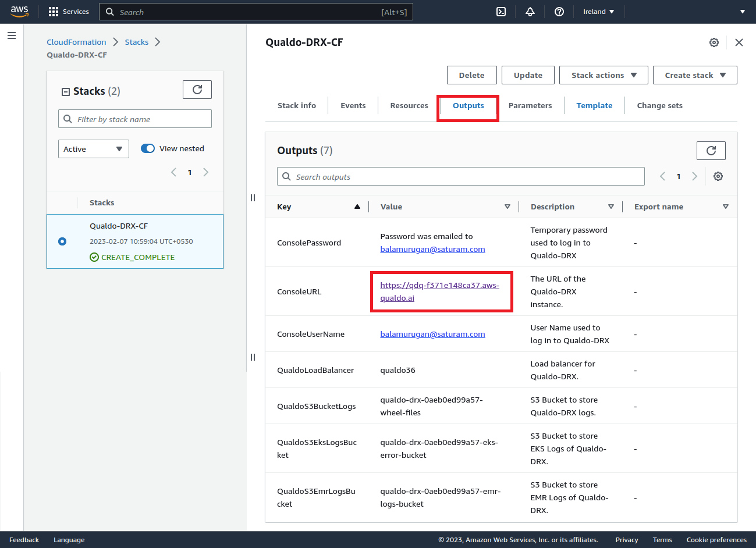This screenshot has width=756, height=548.
Task: Go to CloudFormation breadcrumb
Action: click(76, 42)
